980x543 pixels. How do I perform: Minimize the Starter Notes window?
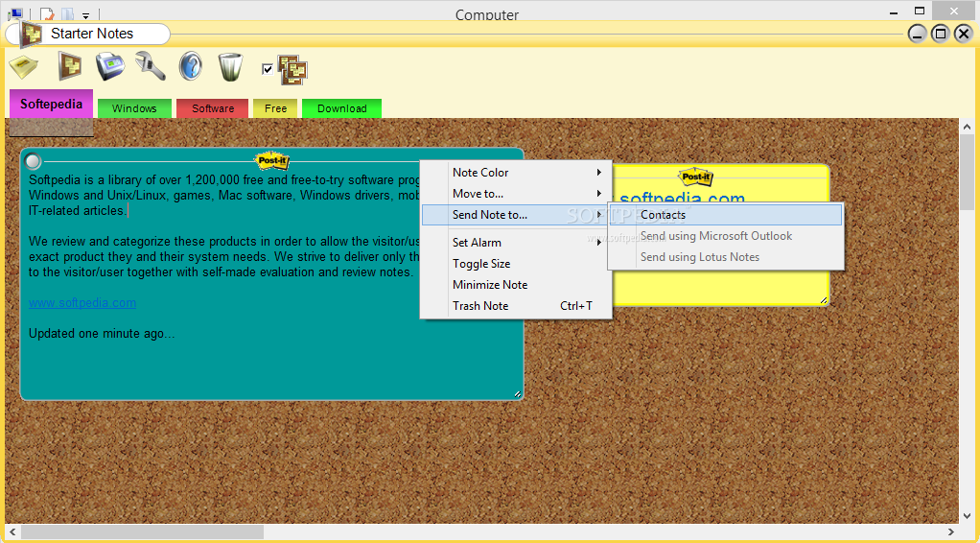917,34
